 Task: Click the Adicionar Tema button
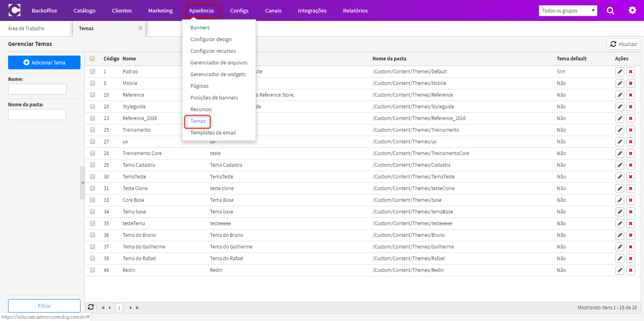(44, 62)
